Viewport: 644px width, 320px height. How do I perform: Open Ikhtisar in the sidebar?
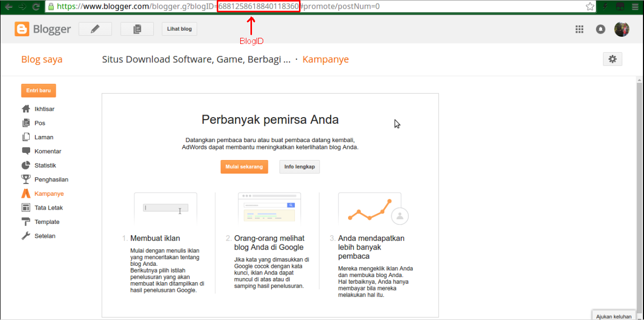coord(44,109)
